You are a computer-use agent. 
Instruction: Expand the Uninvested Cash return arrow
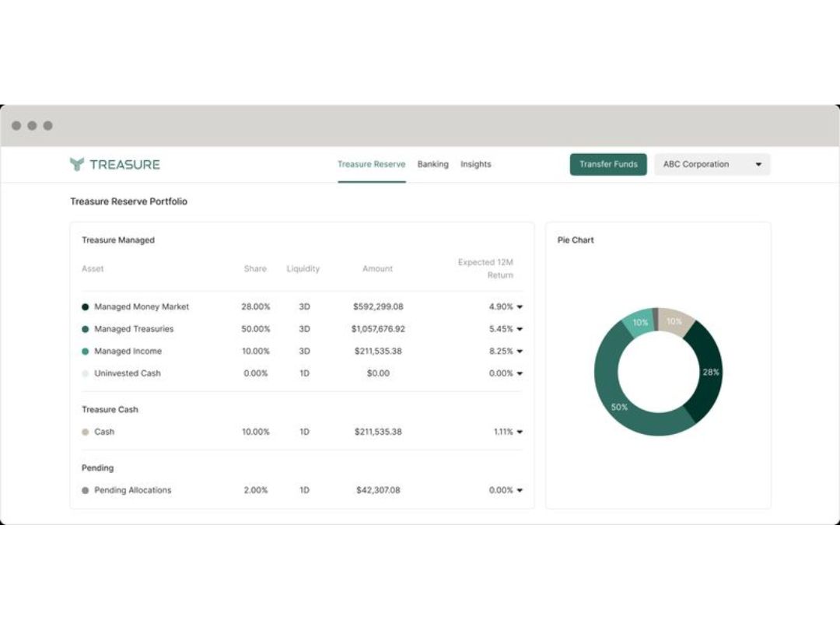click(x=520, y=373)
